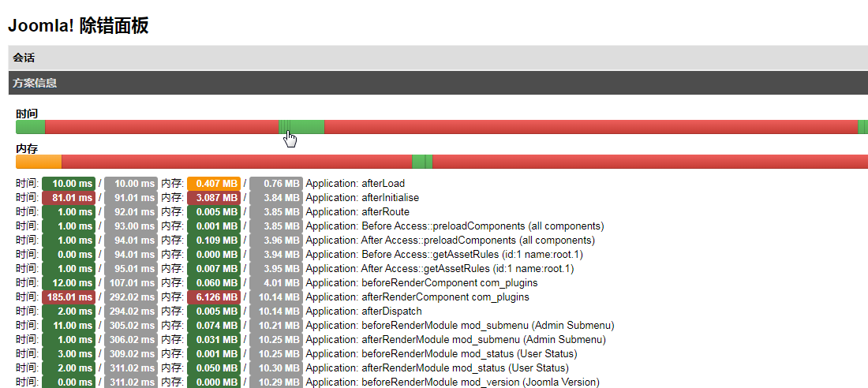The height and width of the screenshot is (388, 868).
Task: Select the 3.087 MB red memory badge
Action: pyautogui.click(x=214, y=198)
